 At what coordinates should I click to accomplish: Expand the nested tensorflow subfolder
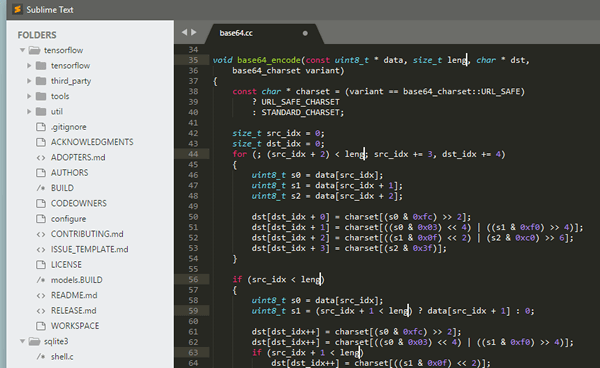[x=29, y=65]
